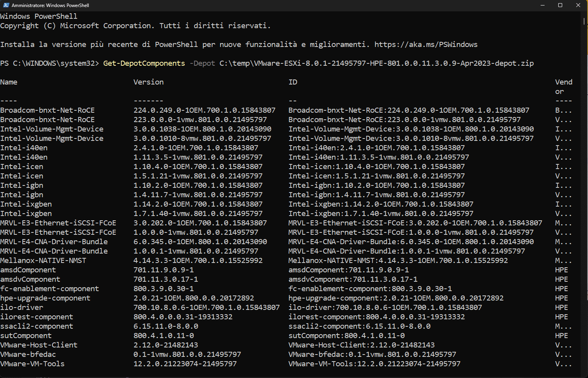Click the Vendor column header

point(563,86)
